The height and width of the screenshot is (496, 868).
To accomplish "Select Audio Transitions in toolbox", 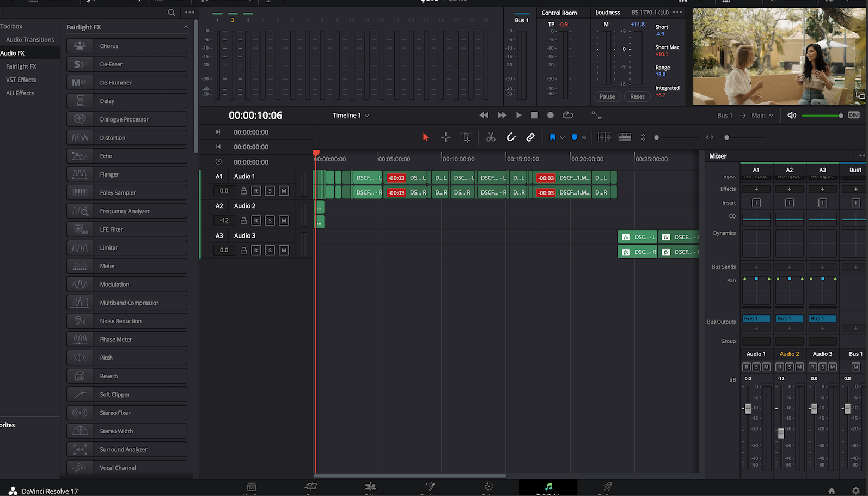I will [30, 40].
